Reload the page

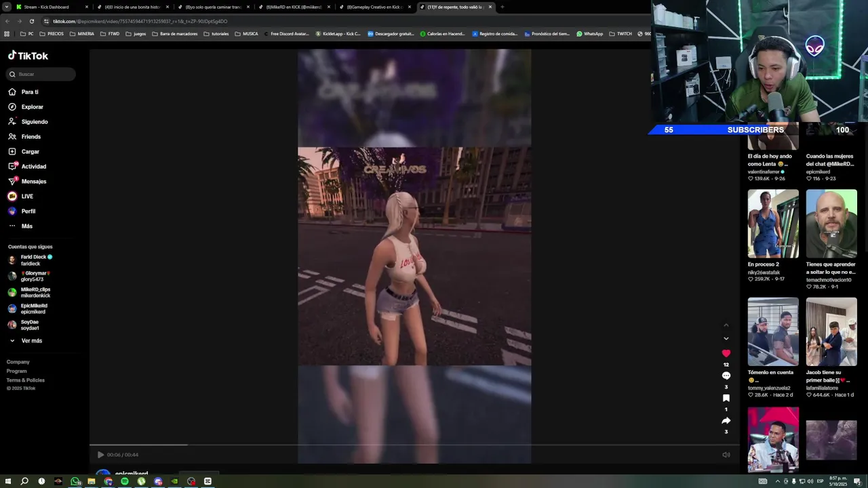31,21
